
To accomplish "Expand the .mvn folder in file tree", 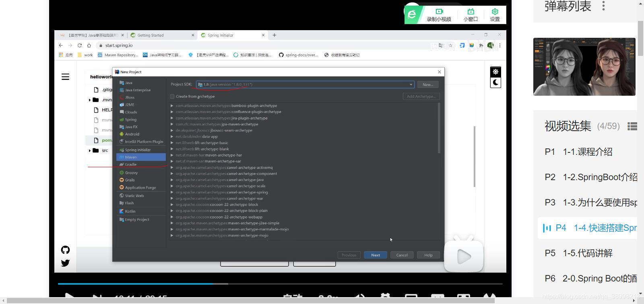I will (89, 100).
